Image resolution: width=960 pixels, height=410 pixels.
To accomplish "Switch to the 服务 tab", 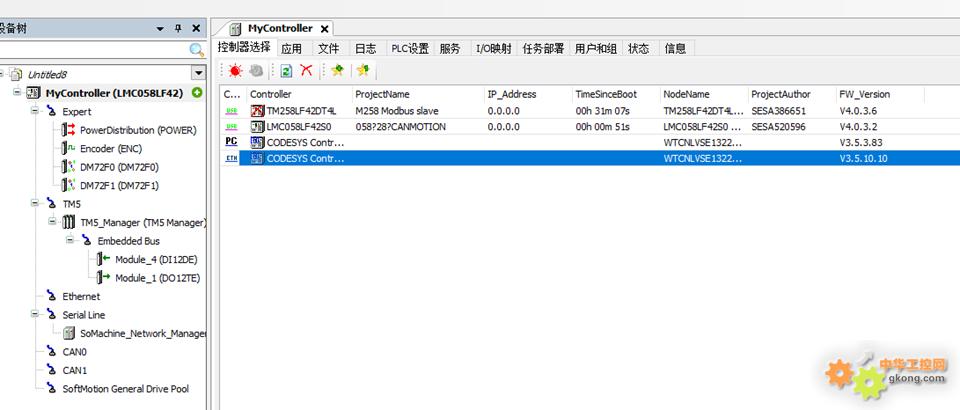I will click(x=450, y=49).
